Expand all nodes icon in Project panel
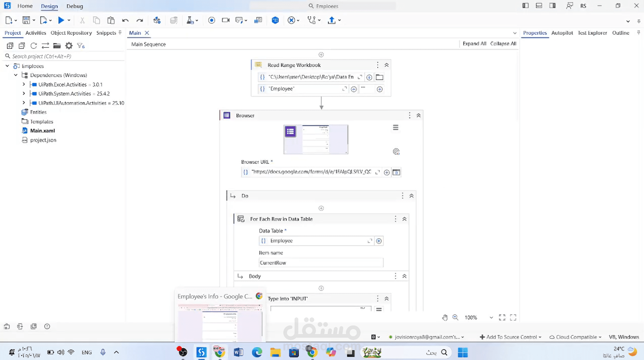The width and height of the screenshot is (644, 360). (10, 46)
